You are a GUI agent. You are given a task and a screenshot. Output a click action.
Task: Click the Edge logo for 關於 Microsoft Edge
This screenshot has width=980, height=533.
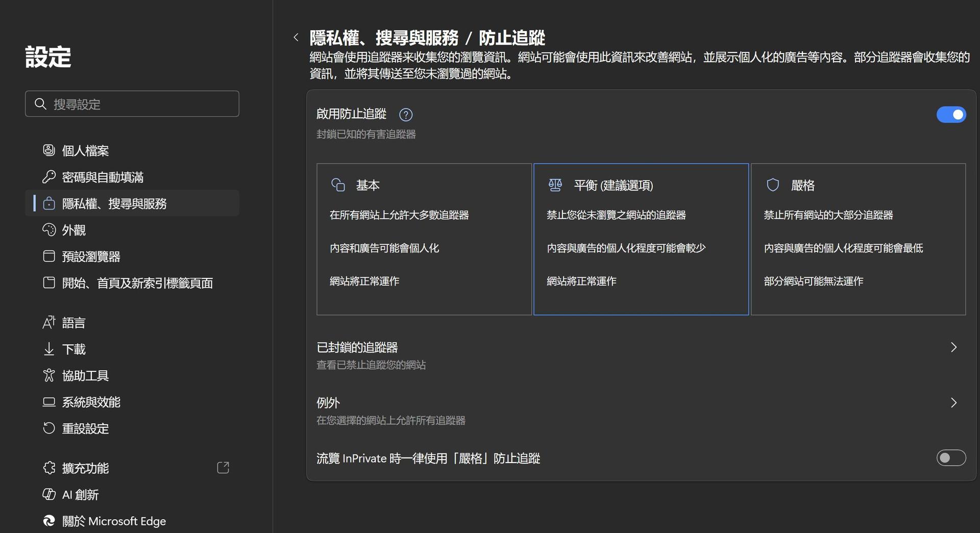[x=49, y=521]
